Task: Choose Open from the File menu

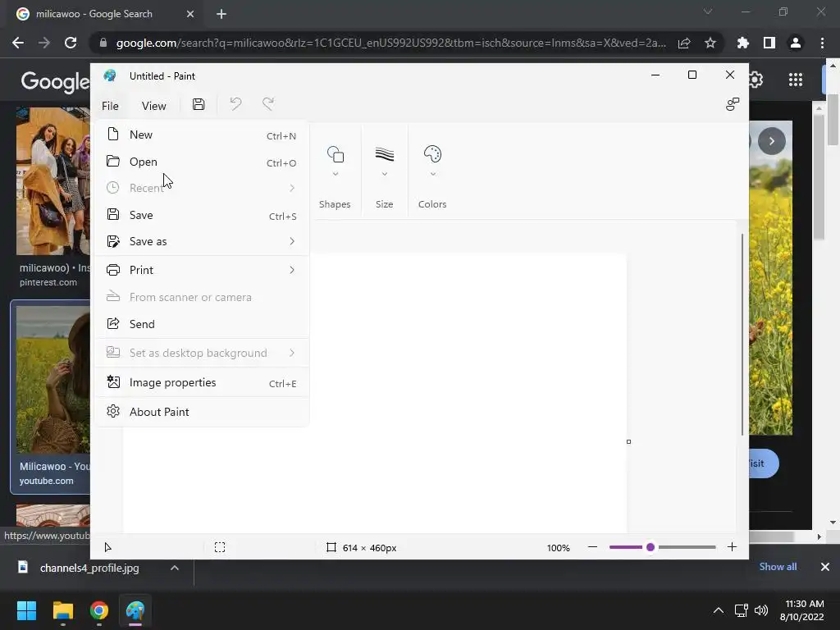Action: (202, 162)
